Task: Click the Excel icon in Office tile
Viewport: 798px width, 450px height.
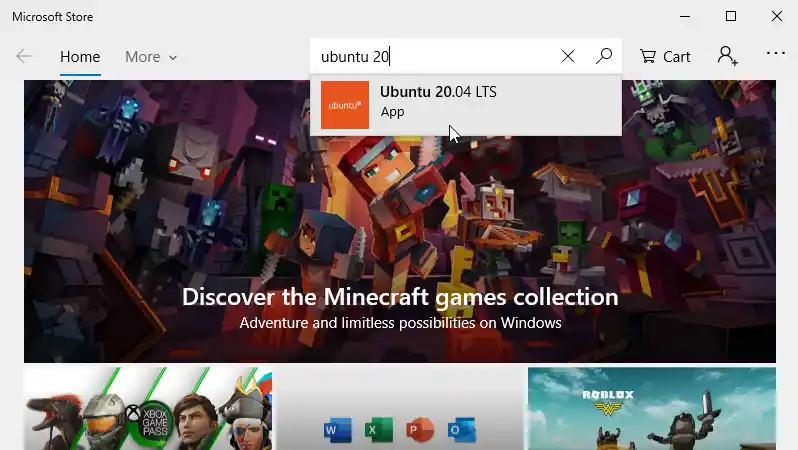Action: pyautogui.click(x=379, y=430)
